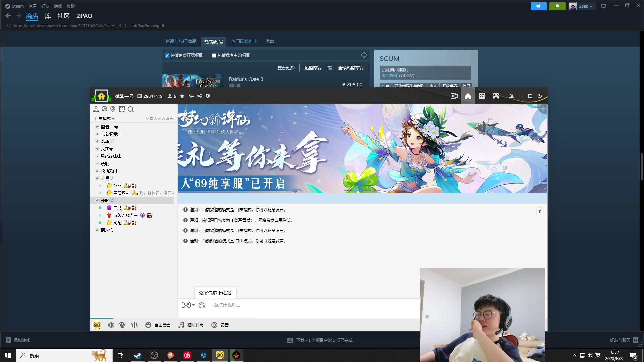
Task: Click Steam announcements megaphone button
Action: [x=539, y=6]
